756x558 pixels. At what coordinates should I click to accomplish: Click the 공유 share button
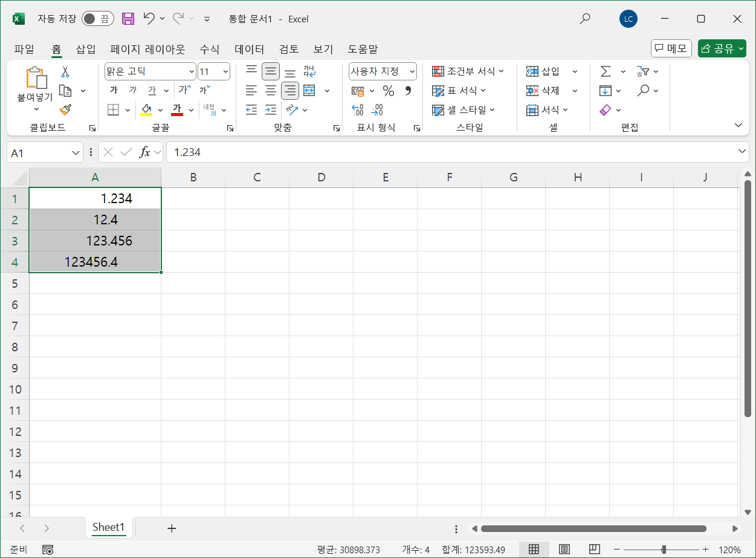(x=722, y=49)
